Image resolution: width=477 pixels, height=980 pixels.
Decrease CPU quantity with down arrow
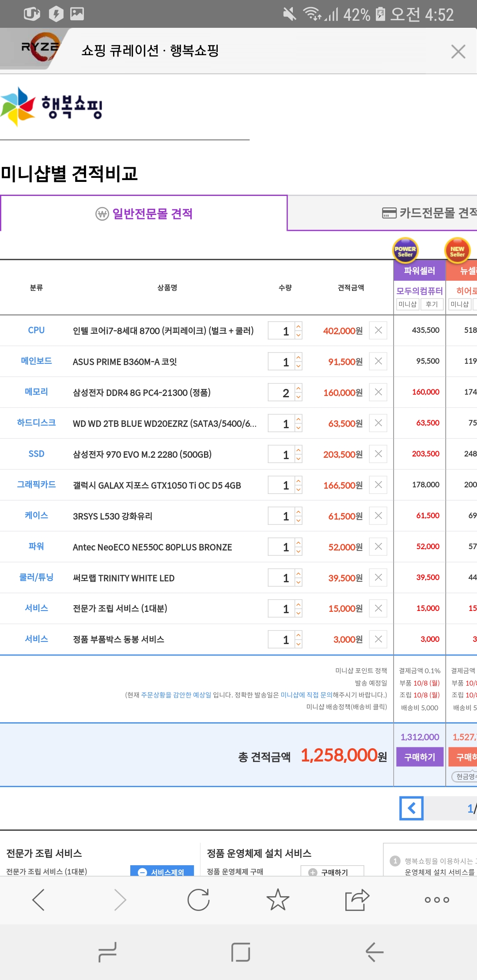(x=299, y=335)
